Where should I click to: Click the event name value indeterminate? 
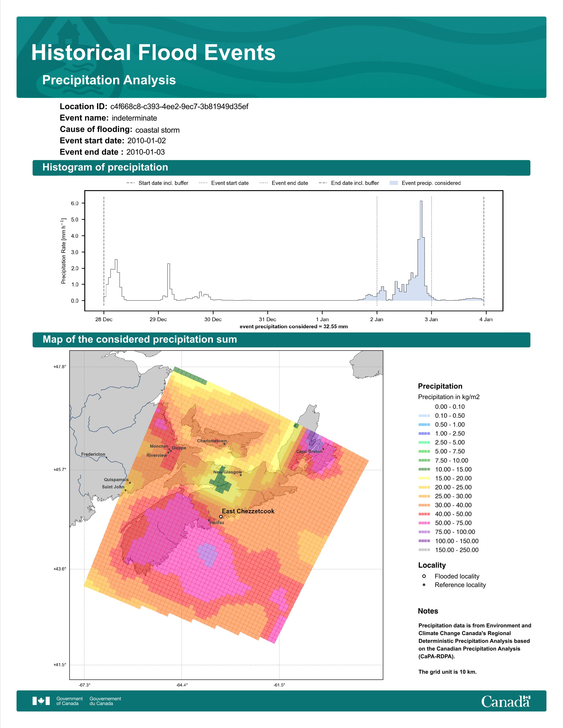click(134, 118)
